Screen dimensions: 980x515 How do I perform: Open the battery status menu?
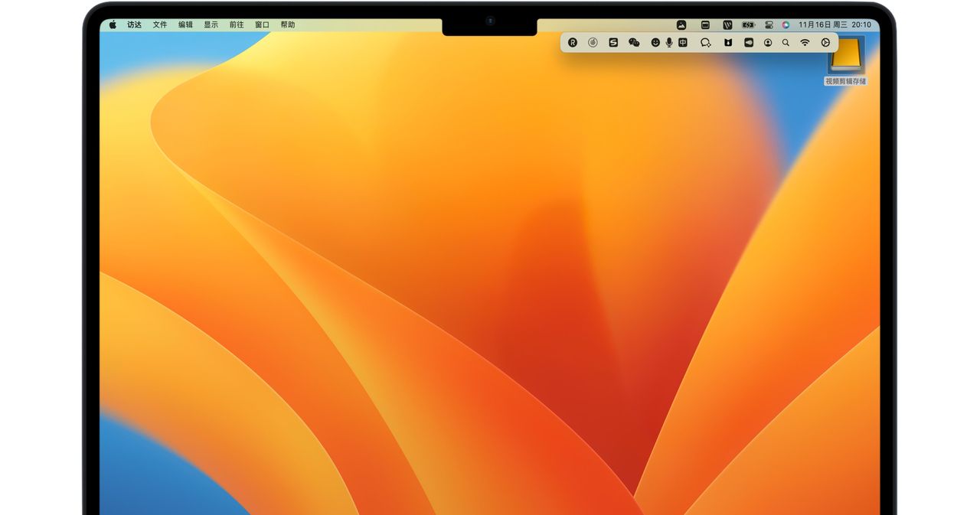click(749, 24)
